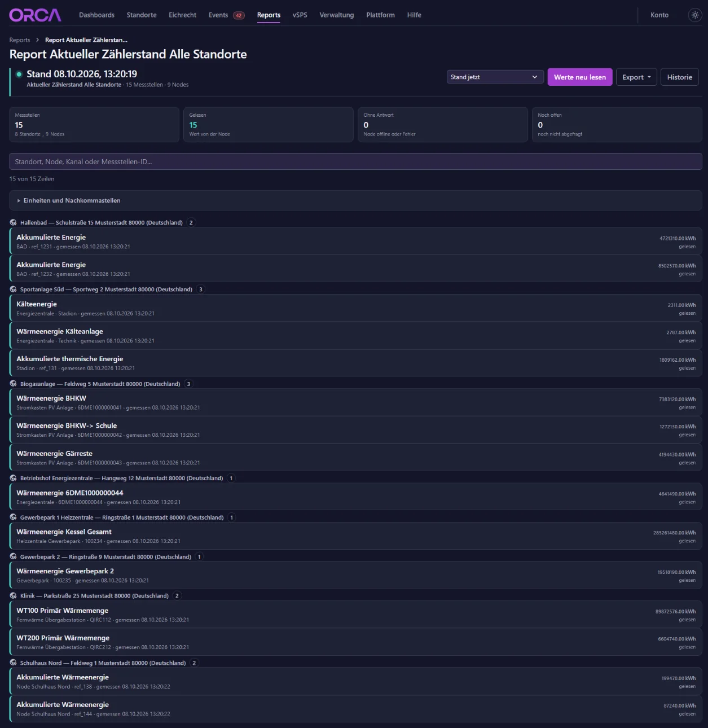The height and width of the screenshot is (728, 708).
Task: Click the Ohne Antwort summary card
Action: [x=443, y=125]
